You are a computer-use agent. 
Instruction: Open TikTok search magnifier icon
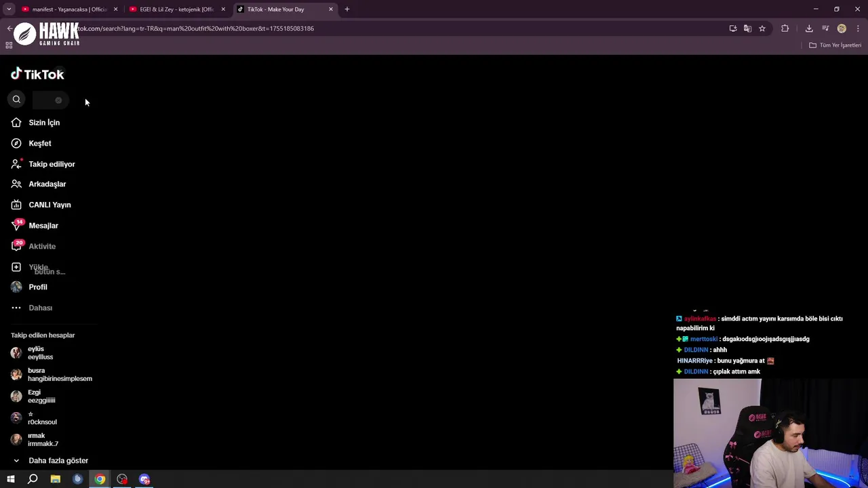point(16,100)
